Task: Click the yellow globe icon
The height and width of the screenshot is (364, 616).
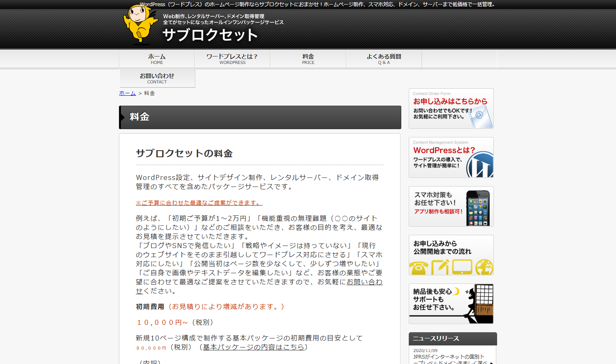Action: 484,267
